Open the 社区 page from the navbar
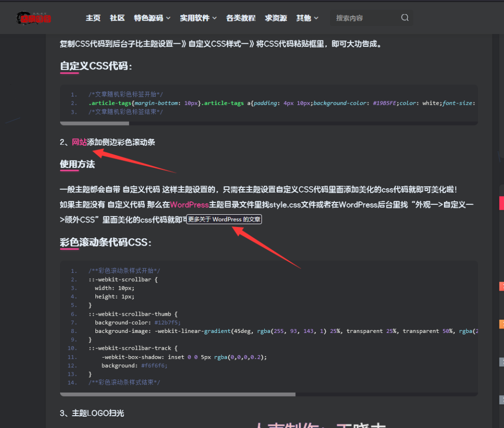504x428 pixels. [117, 18]
